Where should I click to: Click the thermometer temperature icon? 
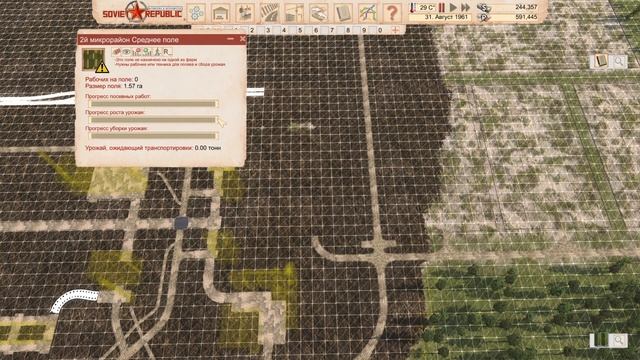point(413,8)
